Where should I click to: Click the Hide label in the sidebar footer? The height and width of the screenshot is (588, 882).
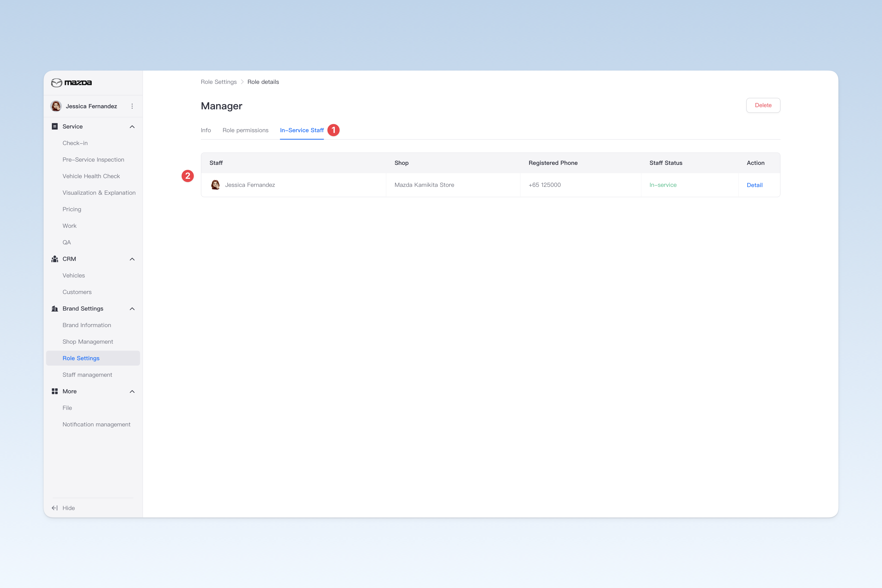(x=69, y=508)
